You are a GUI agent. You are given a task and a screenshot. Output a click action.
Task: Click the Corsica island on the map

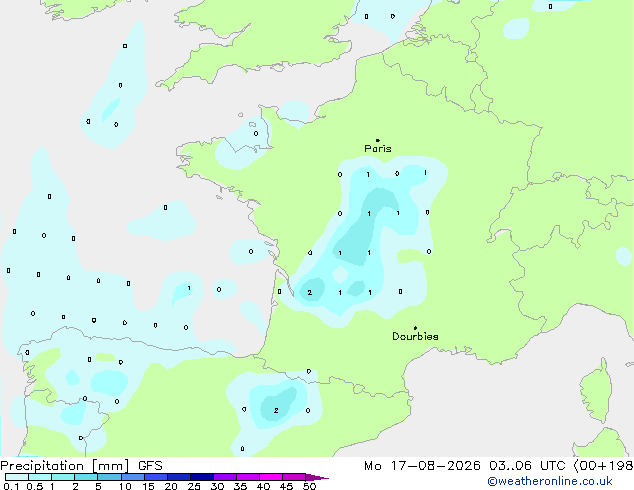click(x=596, y=390)
